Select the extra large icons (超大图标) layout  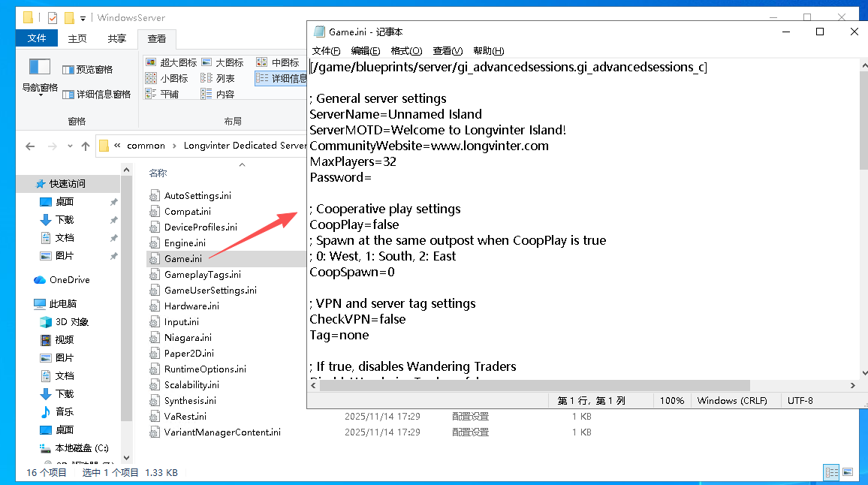(171, 62)
